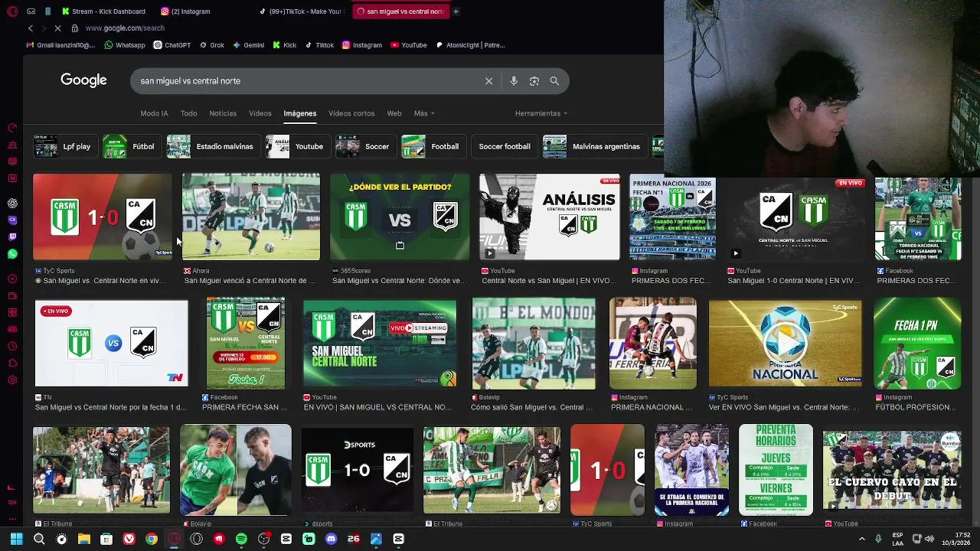
Task: Select the Videos cortos search tab
Action: click(351, 113)
